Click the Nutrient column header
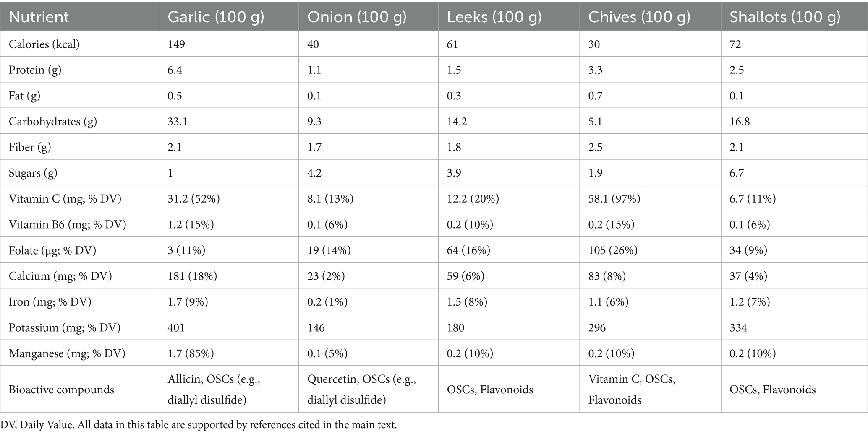Image resolution: width=868 pixels, height=434 pixels. 39,17
